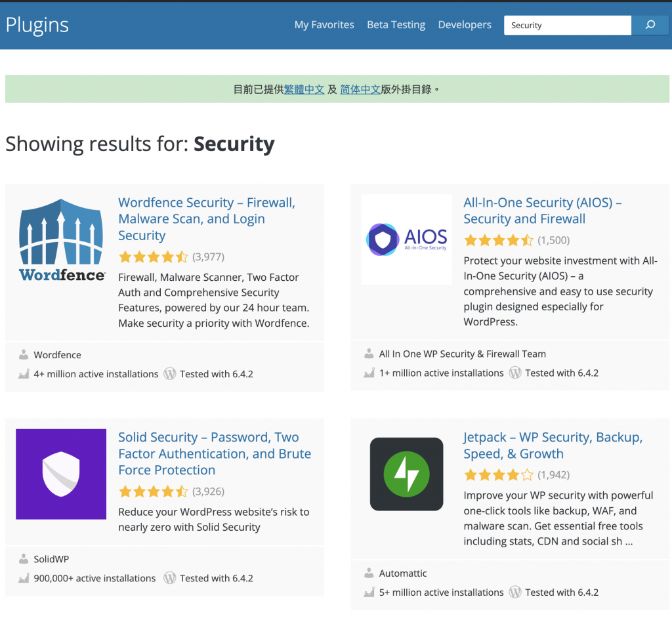Click Solid Security active installations chart icon
The height and width of the screenshot is (624, 672).
pos(24,577)
